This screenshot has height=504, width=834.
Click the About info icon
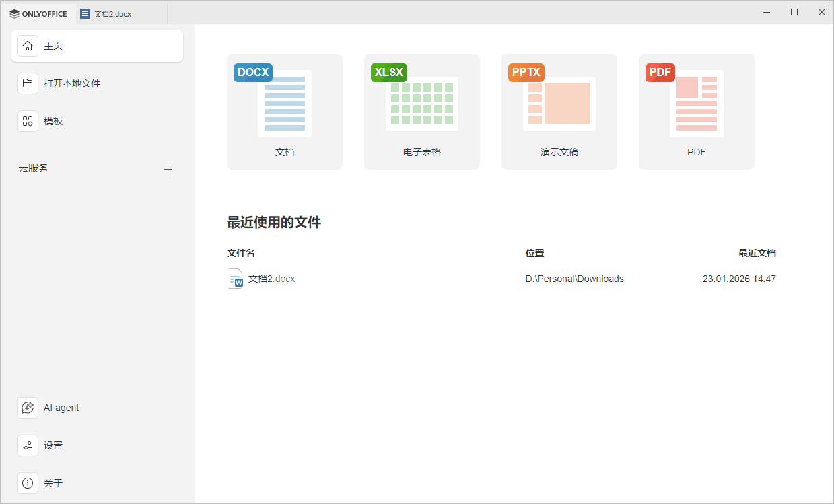(x=28, y=483)
